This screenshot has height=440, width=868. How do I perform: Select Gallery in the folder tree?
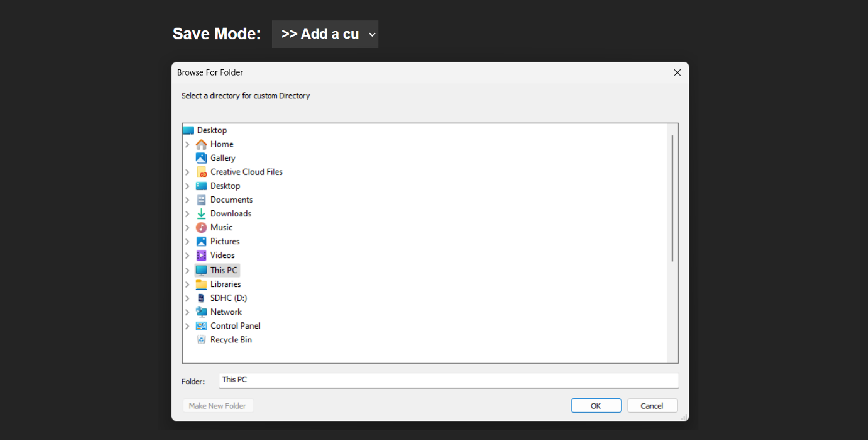click(x=223, y=158)
